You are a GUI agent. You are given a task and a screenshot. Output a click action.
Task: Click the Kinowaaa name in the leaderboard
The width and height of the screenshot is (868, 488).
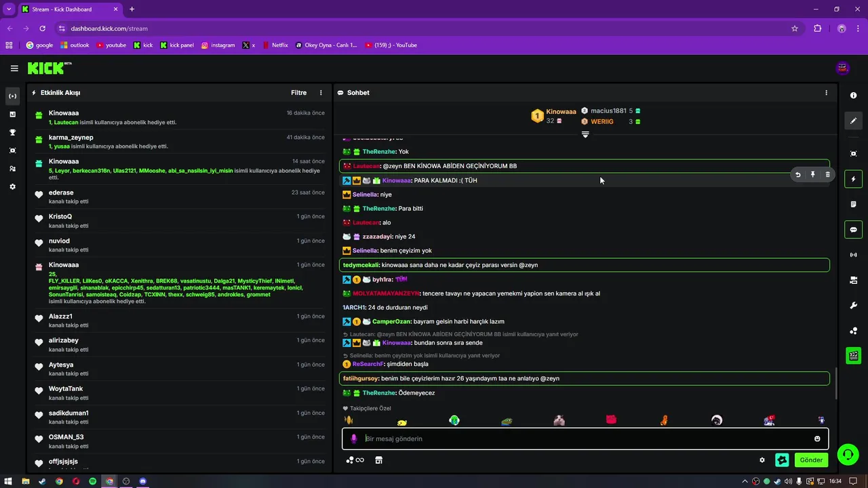pyautogui.click(x=561, y=111)
